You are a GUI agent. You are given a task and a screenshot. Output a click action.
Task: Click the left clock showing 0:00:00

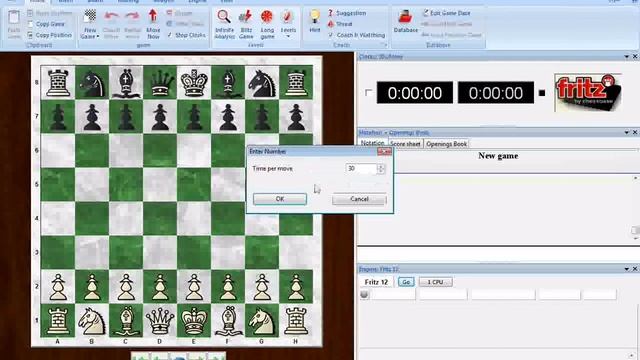(415, 93)
